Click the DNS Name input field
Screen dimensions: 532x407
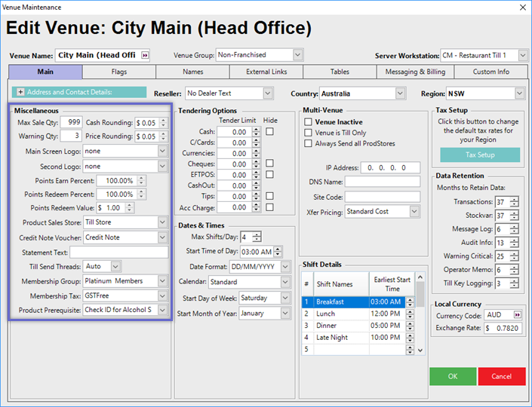(x=383, y=182)
